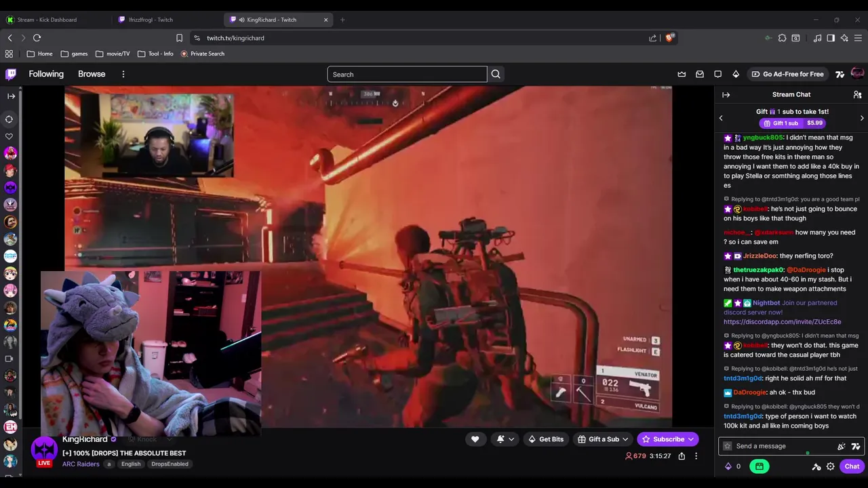Open the browser playlist music note icon
The height and width of the screenshot is (488, 868).
tap(817, 38)
